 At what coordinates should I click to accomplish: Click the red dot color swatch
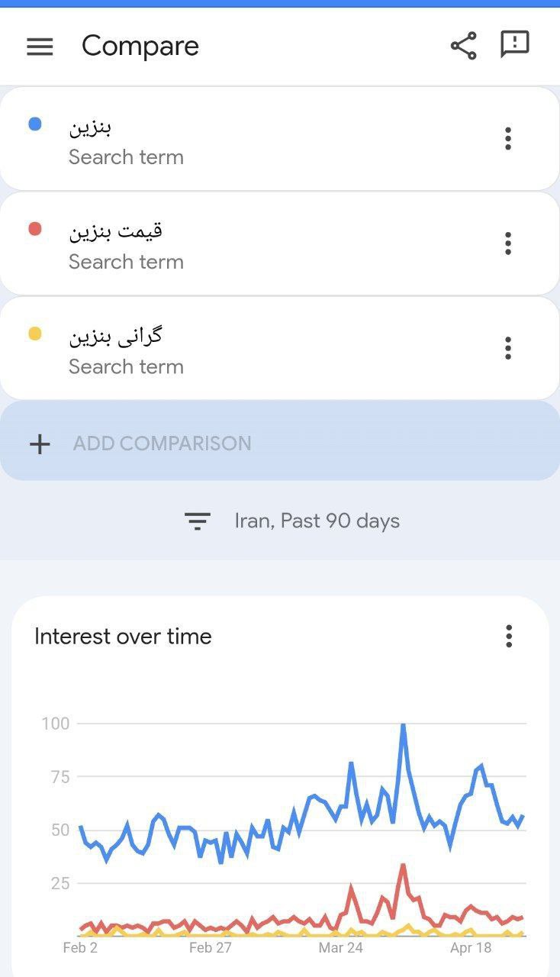35,228
